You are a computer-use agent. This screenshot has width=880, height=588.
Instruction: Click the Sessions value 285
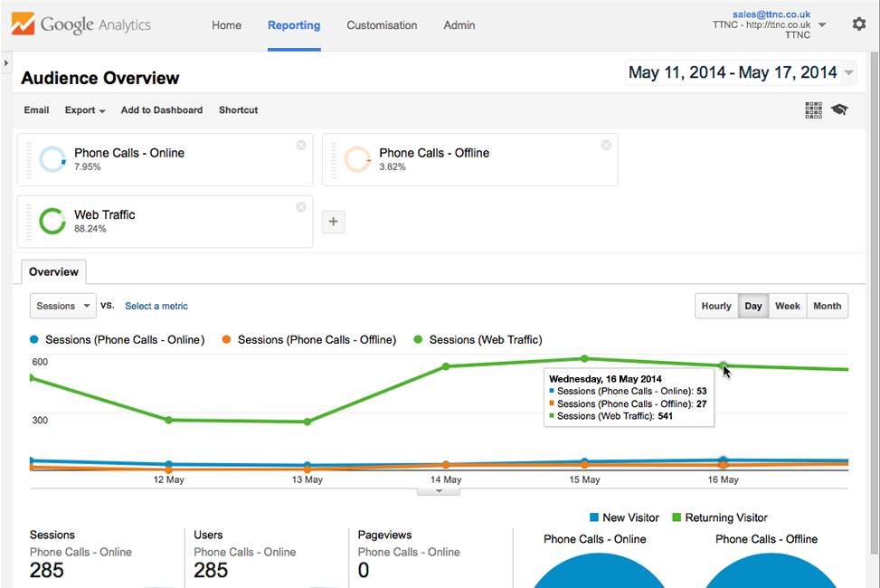tap(47, 570)
